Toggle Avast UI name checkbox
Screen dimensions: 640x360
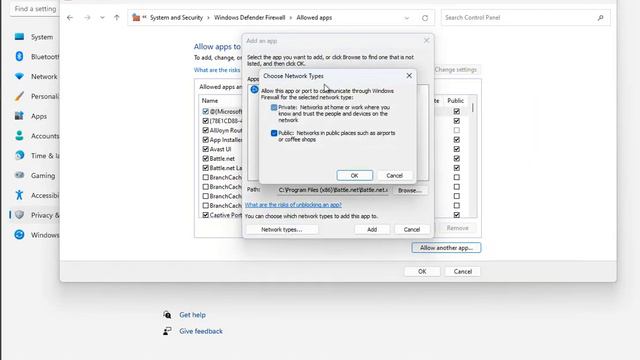(x=206, y=149)
